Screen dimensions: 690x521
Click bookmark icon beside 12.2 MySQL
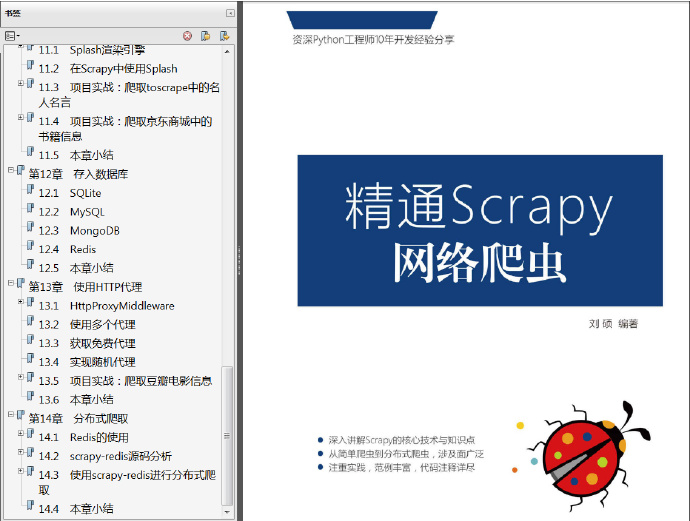(30, 208)
